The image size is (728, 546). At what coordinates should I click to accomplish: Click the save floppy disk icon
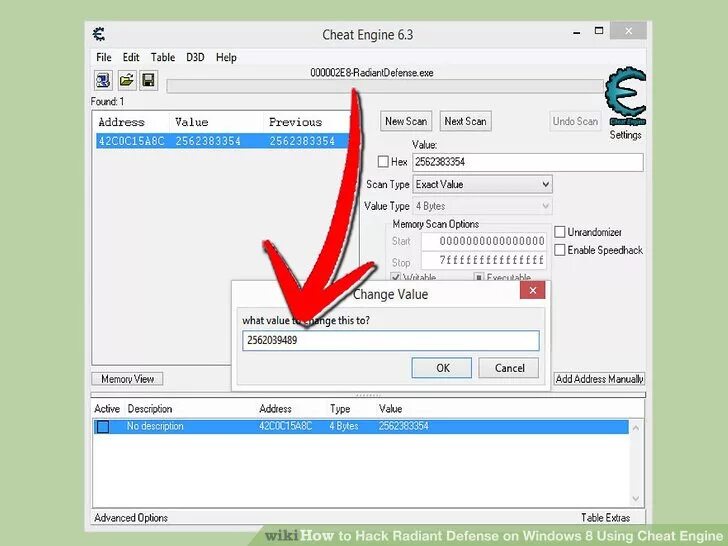tap(149, 80)
